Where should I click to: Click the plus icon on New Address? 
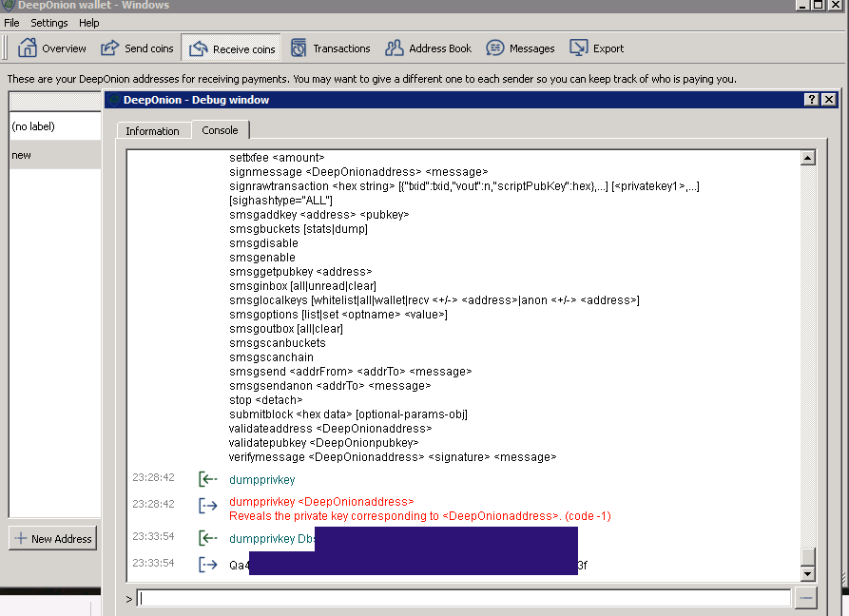tap(21, 539)
